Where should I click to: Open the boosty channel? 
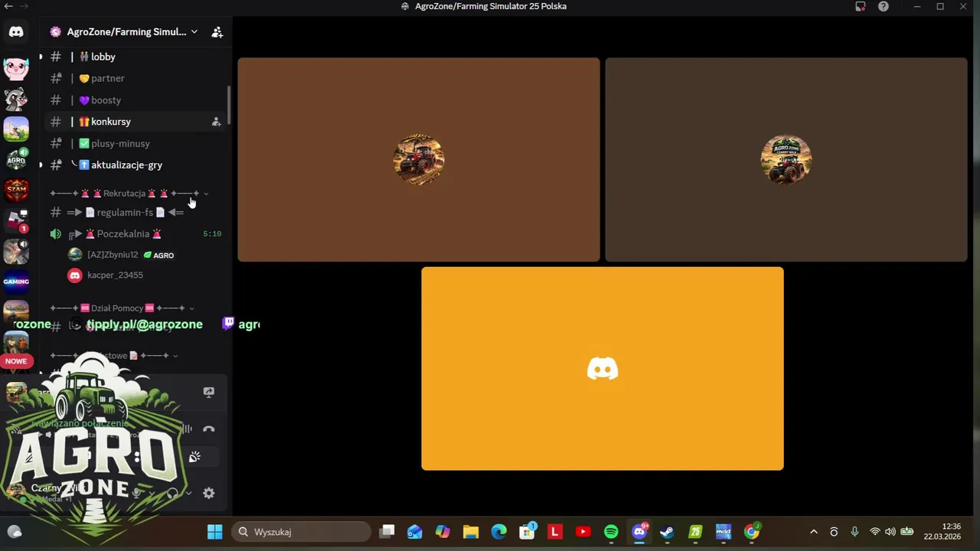(x=135, y=100)
